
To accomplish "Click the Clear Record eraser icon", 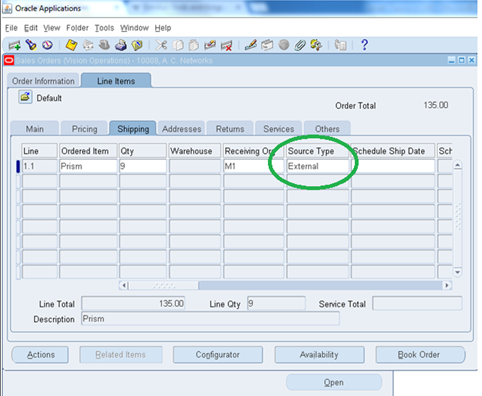I will pos(210,45).
